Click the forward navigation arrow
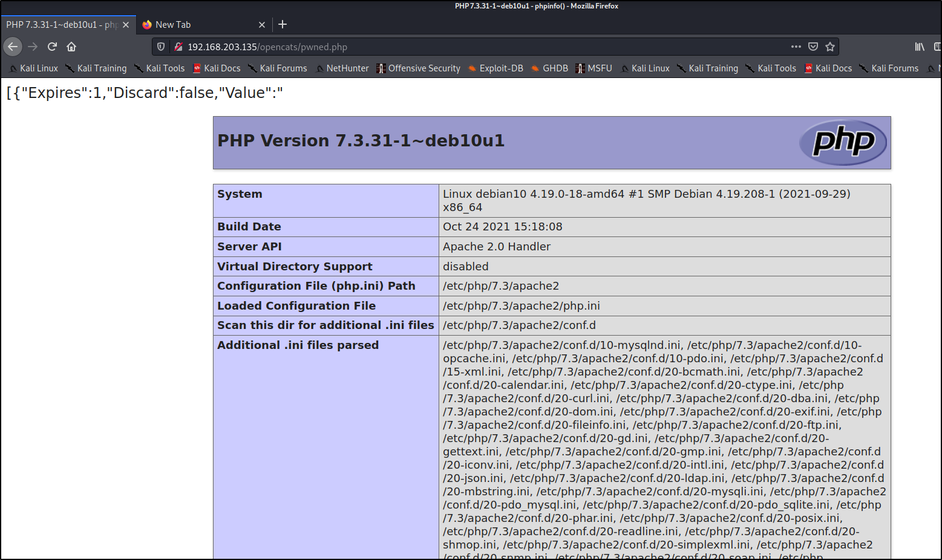Viewport: 942px width, 560px height. (33, 47)
